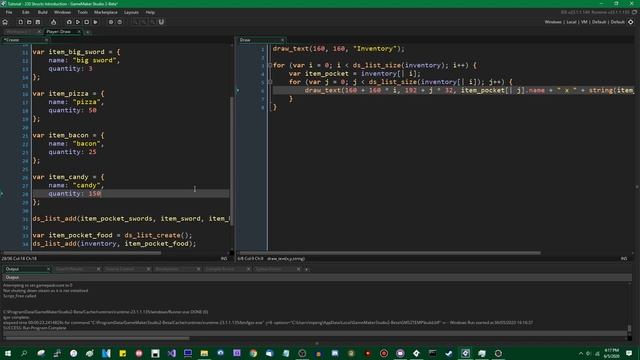
Task: Click the Create editor vertical scrollbar
Action: 231,161
